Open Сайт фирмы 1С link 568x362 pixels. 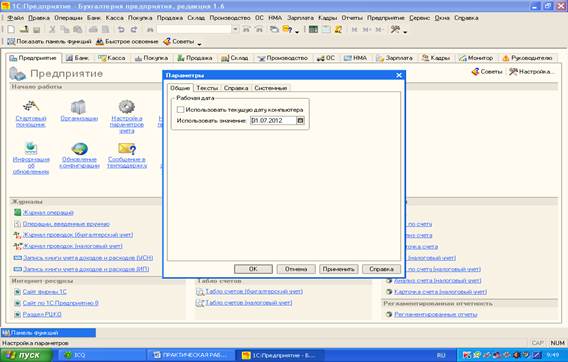pos(45,292)
